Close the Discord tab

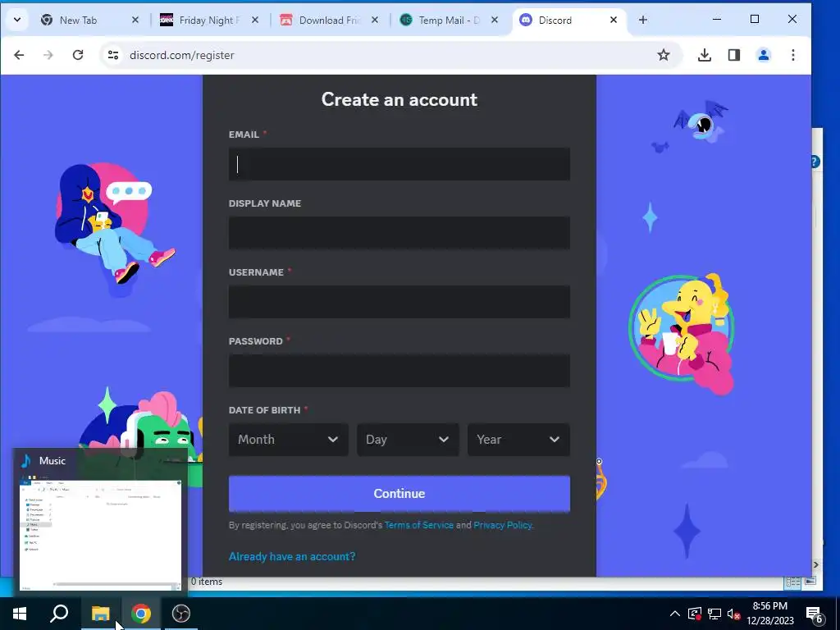[614, 21]
